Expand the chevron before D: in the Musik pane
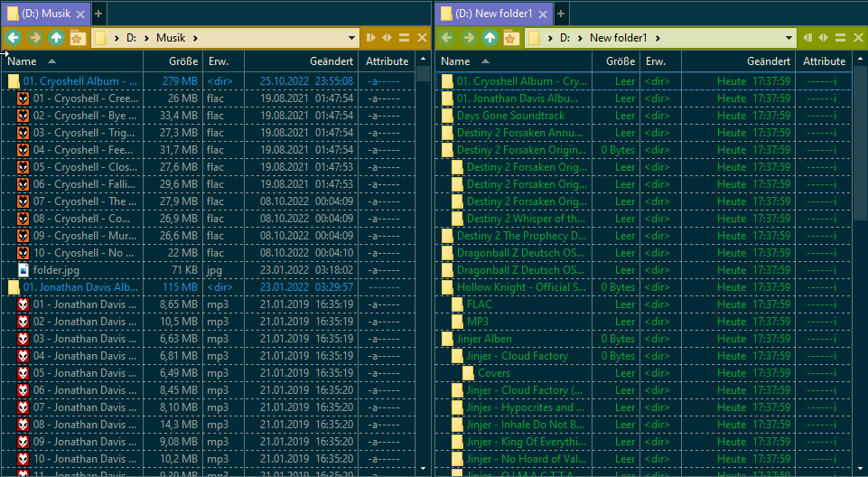868x477 pixels. (x=117, y=38)
